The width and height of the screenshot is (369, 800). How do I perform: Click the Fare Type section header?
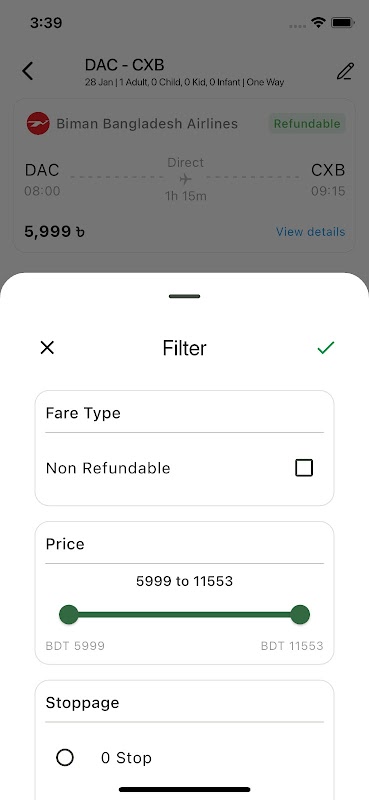click(x=83, y=413)
